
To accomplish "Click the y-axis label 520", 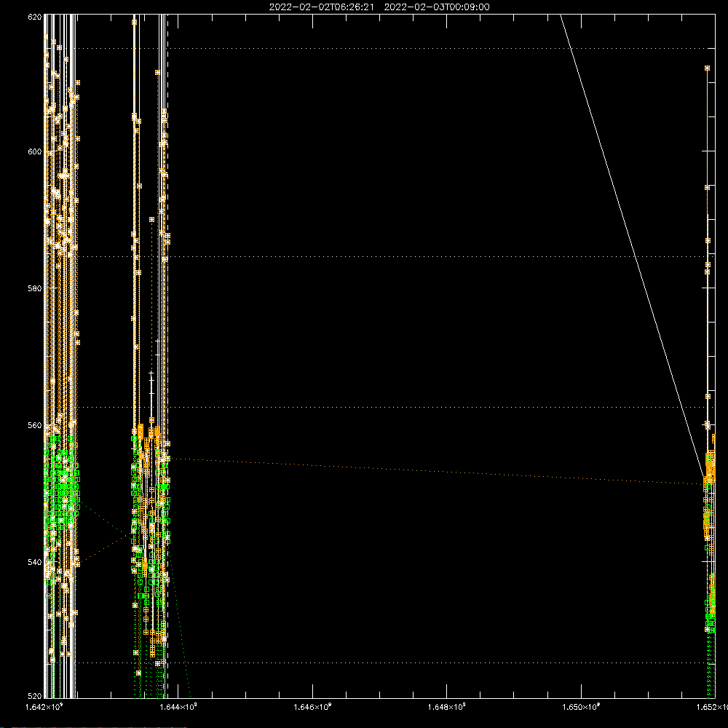I will [35, 696].
